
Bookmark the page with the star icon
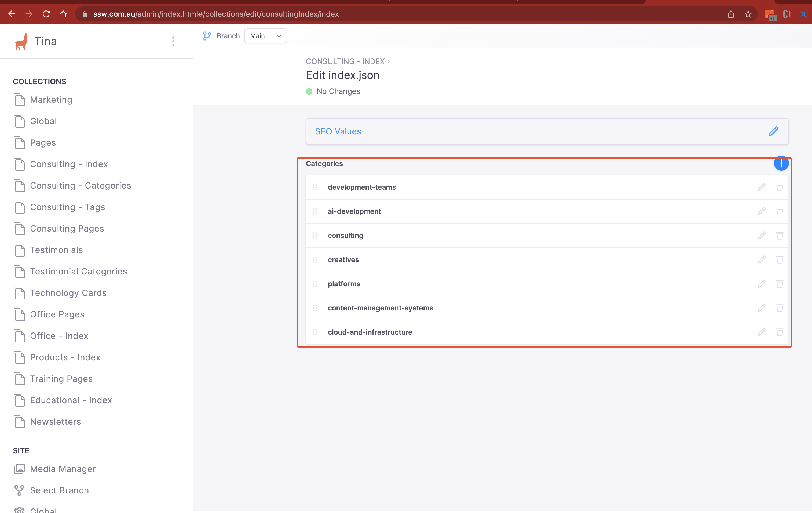click(748, 14)
